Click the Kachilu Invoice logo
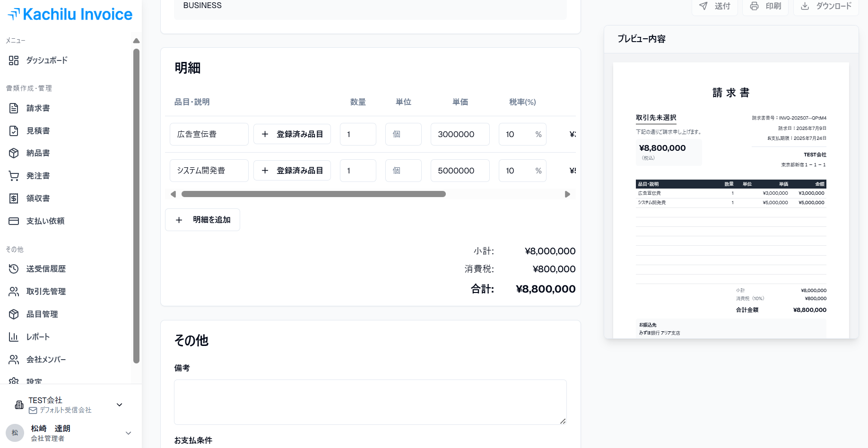This screenshot has height=448, width=868. click(70, 14)
